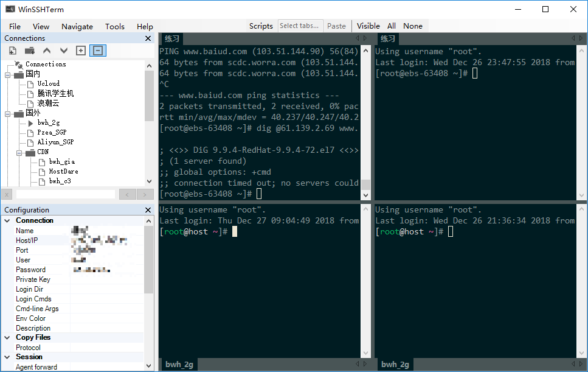Click the Connections tree scrollbar down arrow
Viewport: 588px width, 372px height.
(x=149, y=181)
